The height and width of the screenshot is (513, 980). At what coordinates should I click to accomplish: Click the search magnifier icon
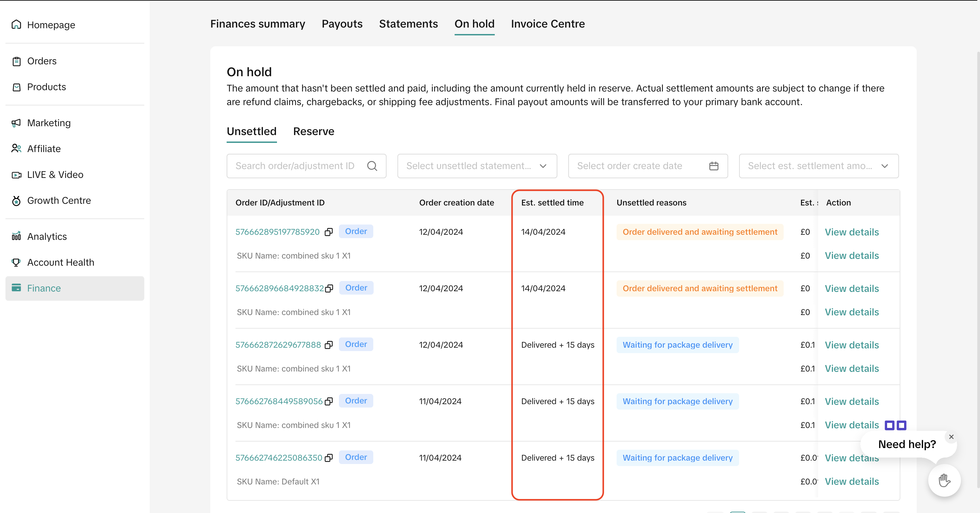(372, 166)
